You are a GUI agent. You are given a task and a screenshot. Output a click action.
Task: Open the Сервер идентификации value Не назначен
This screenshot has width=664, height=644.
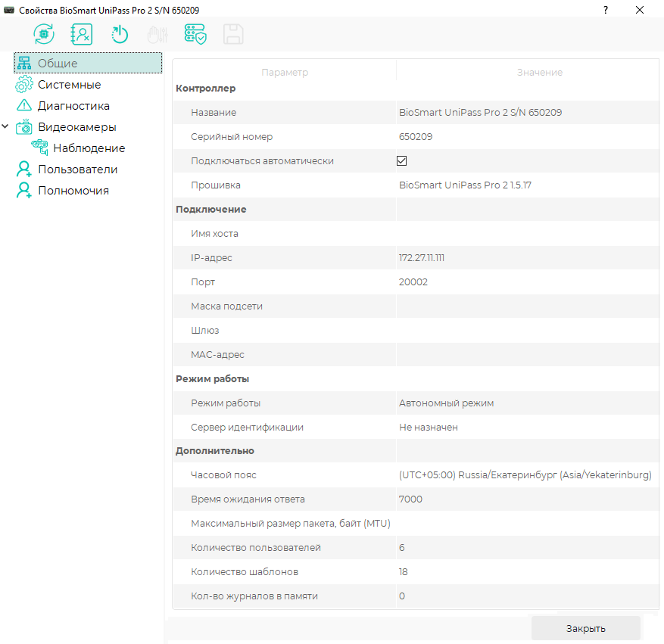pyautogui.click(x=428, y=427)
